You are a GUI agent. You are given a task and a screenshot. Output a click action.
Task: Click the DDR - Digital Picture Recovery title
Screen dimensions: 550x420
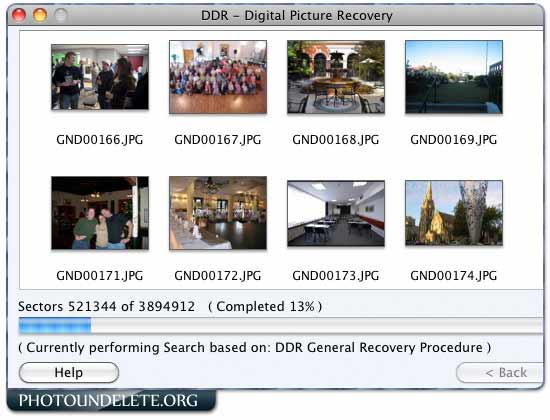coord(297,16)
